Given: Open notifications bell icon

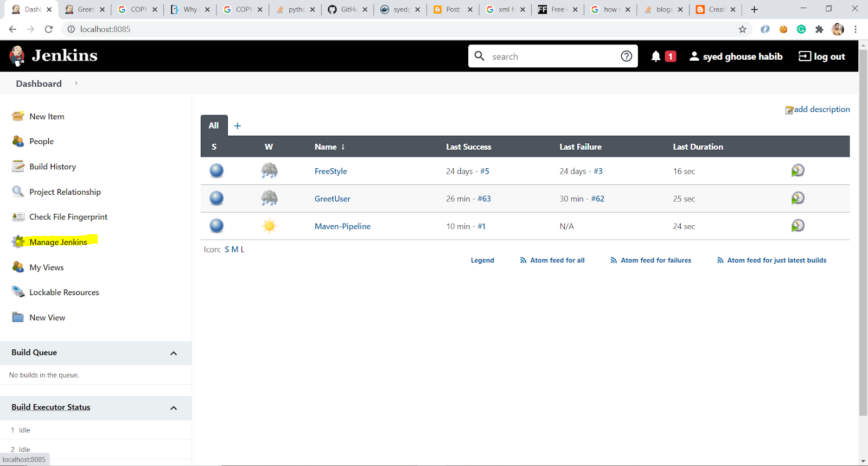Looking at the screenshot, I should point(656,56).
